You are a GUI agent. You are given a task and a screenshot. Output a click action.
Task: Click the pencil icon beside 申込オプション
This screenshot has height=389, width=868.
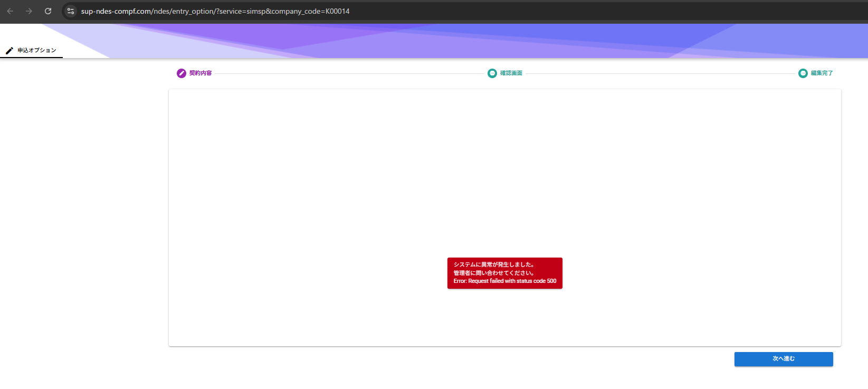click(x=9, y=51)
